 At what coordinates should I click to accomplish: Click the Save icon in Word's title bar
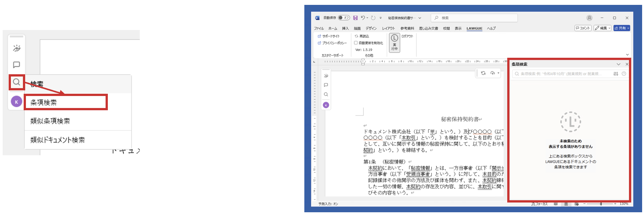(x=355, y=18)
